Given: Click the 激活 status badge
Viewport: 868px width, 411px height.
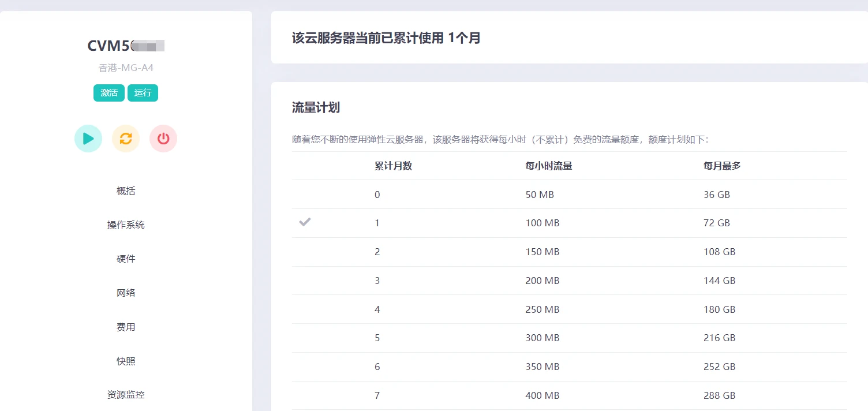Looking at the screenshot, I should 109,93.
